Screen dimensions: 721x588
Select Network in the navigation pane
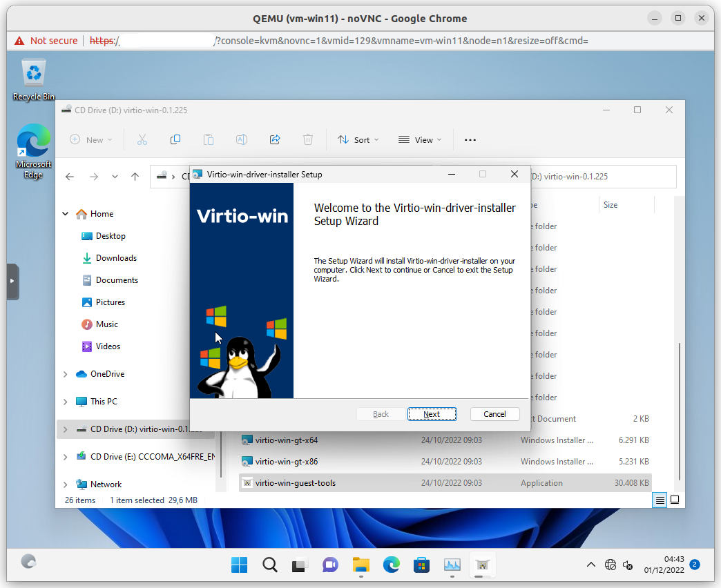[106, 484]
